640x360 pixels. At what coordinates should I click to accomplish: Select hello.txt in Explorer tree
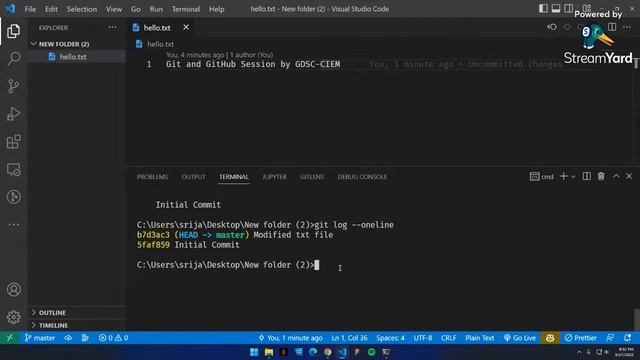pos(77,56)
